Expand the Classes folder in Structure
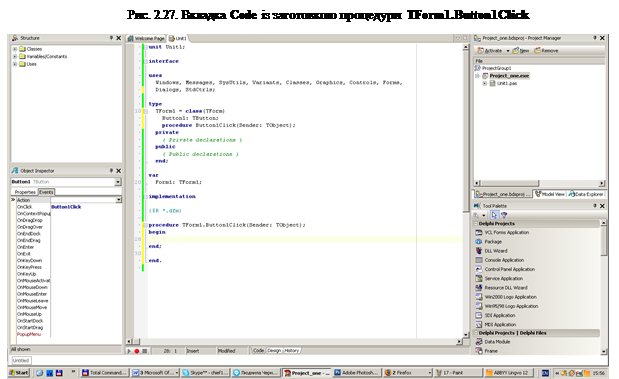 pyautogui.click(x=15, y=49)
